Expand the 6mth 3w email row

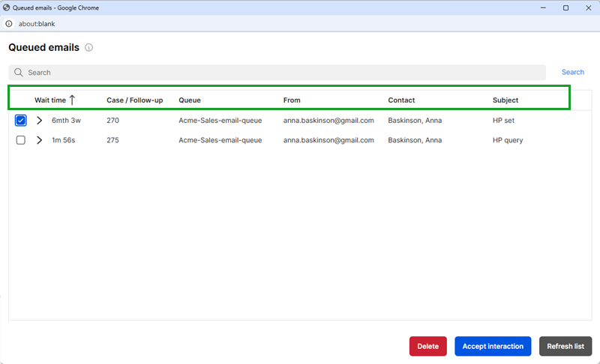(x=40, y=121)
